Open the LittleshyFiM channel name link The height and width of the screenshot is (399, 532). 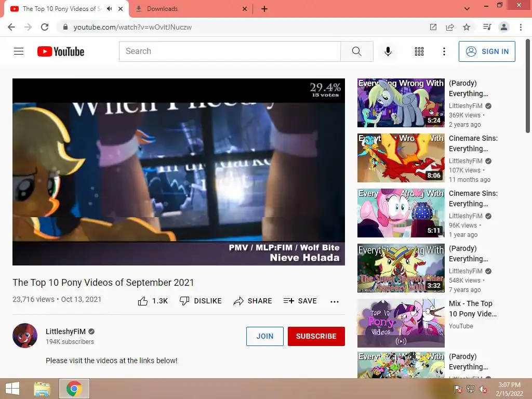click(65, 331)
